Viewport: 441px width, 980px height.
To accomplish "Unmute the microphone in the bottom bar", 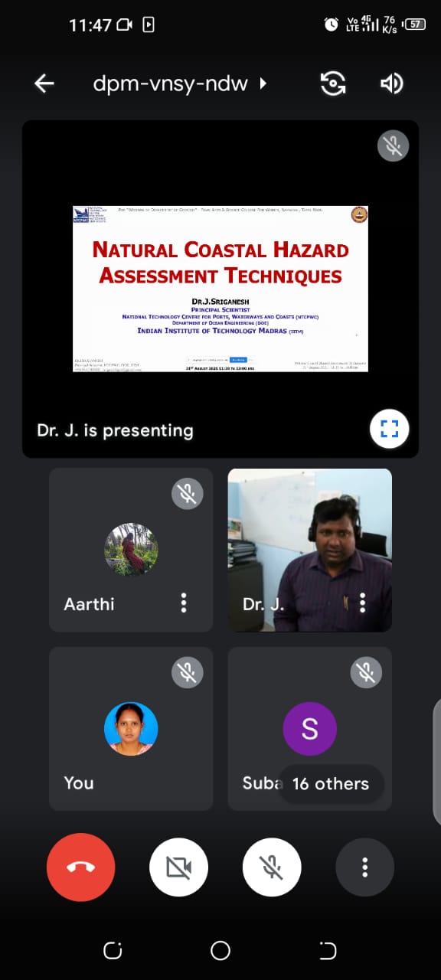I will tap(272, 867).
